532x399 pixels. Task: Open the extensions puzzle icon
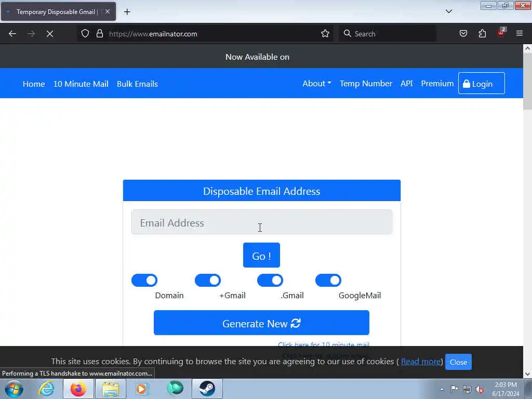482,34
